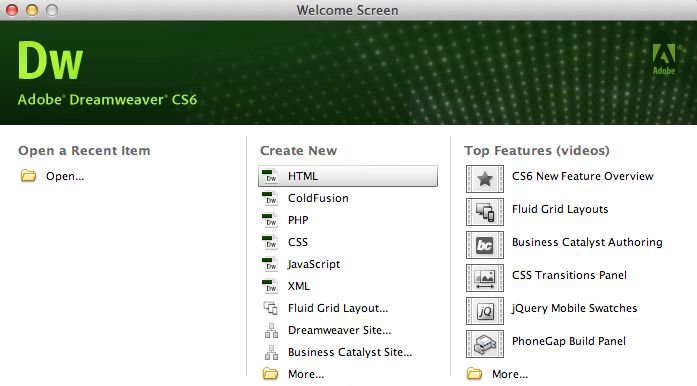Click the jQ jQuery Mobile Swatches icon
Image resolution: width=697 pixels, height=386 pixels.
(485, 311)
